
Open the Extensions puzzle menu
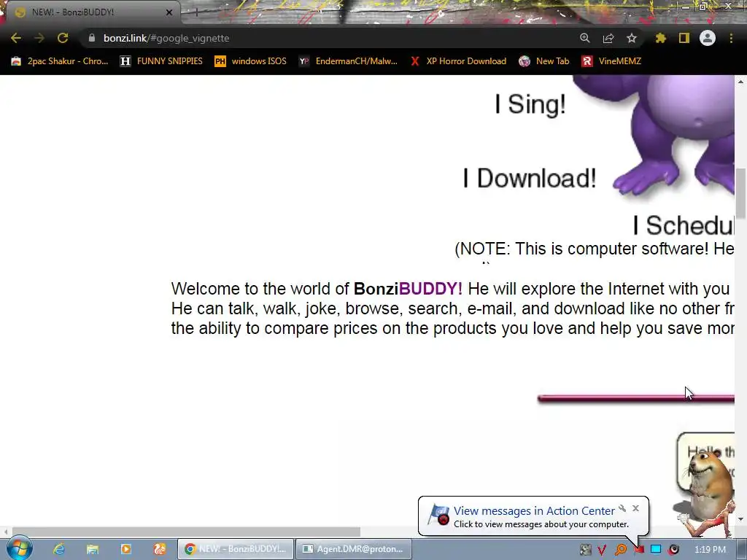(661, 38)
